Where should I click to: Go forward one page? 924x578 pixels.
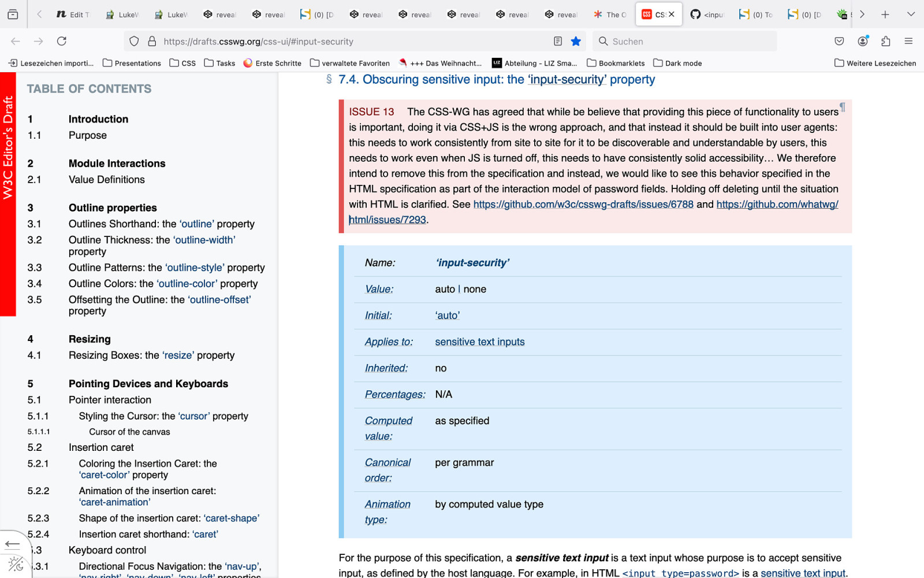(38, 41)
